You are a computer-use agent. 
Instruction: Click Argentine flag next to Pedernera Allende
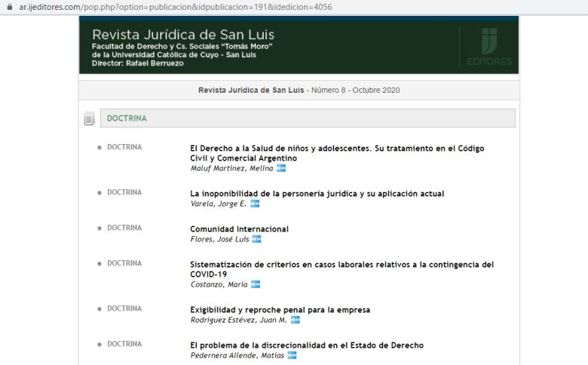(x=292, y=355)
